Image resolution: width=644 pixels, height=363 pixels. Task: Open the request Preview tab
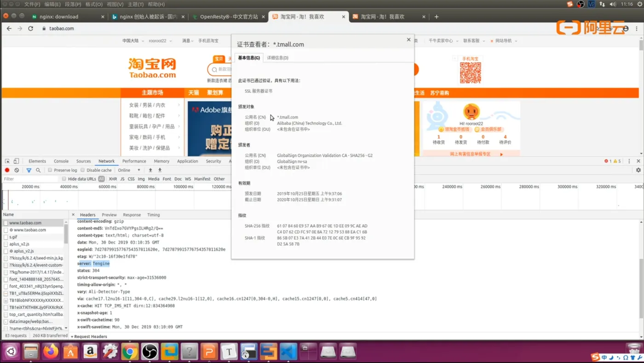click(109, 215)
